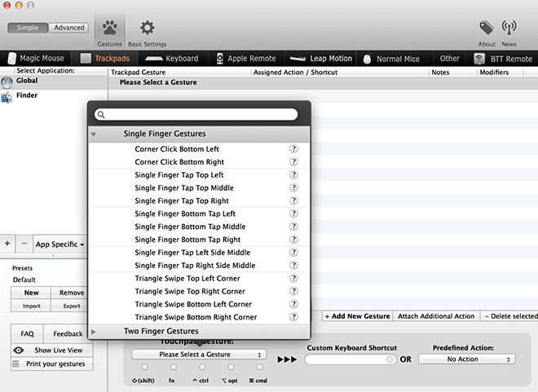The image size is (538, 392).
Task: Enable the opt modifier checkbox
Action: (x=232, y=368)
